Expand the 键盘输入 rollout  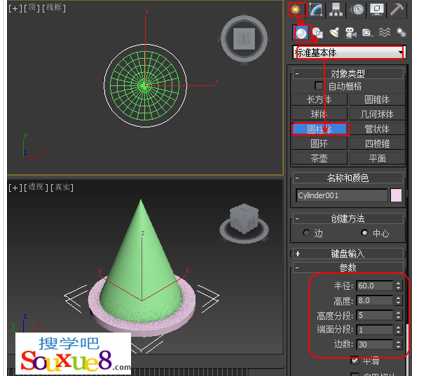pos(348,254)
